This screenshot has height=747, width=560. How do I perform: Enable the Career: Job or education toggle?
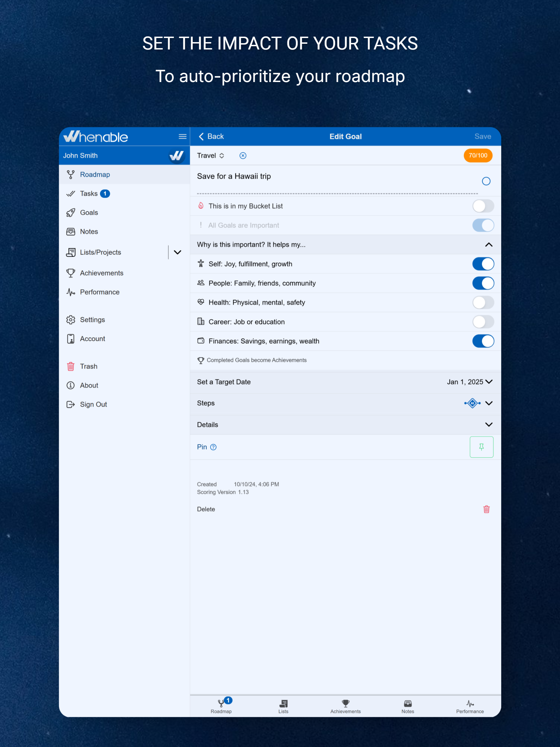pos(483,322)
